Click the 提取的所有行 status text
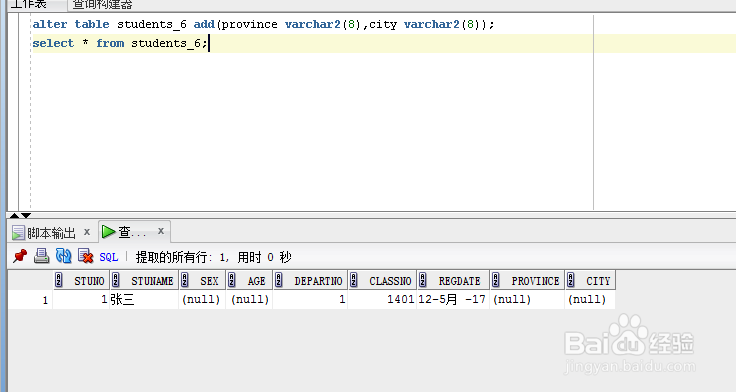The image size is (736, 392). [x=214, y=257]
